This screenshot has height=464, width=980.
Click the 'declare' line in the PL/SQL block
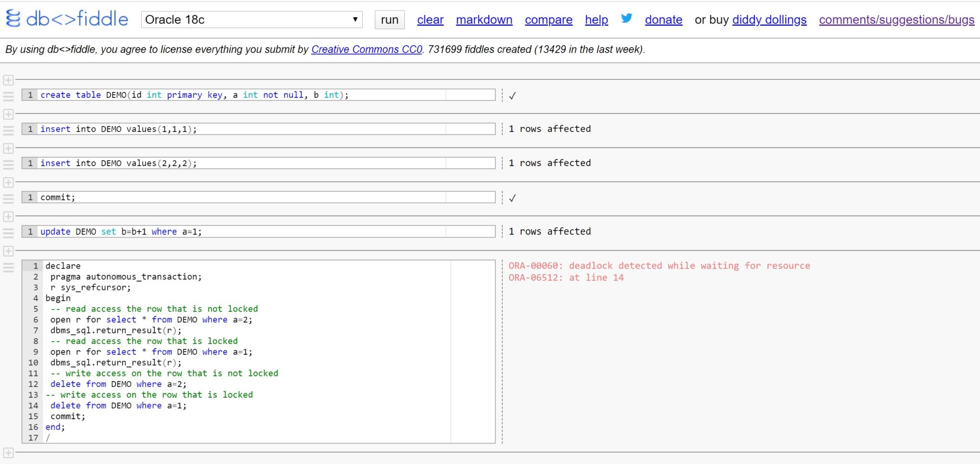(x=63, y=265)
